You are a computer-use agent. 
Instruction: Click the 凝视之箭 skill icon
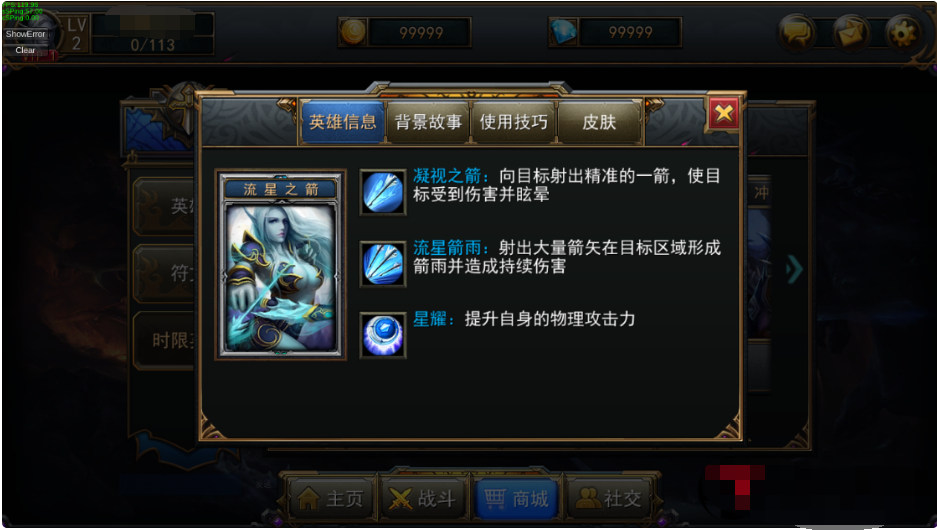coord(382,192)
